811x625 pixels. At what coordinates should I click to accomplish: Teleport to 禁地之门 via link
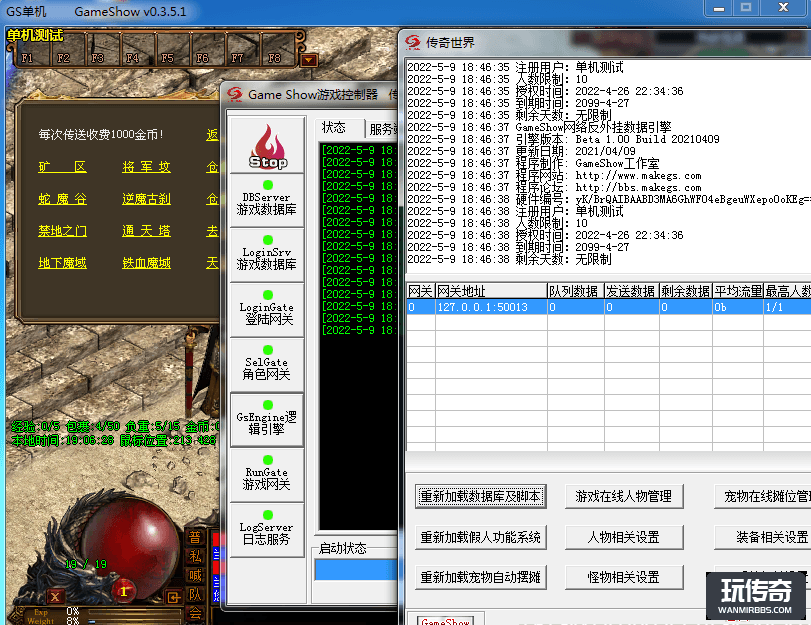[62, 231]
